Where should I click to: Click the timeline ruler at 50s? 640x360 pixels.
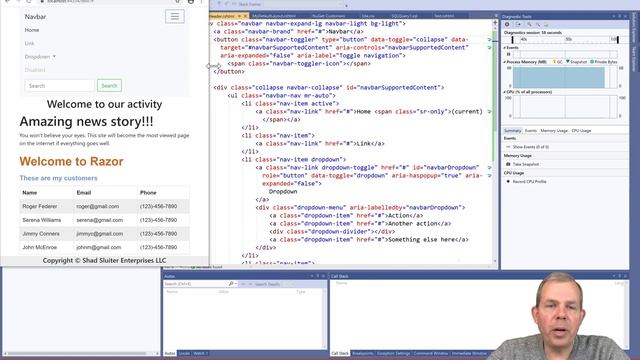pos(568,40)
